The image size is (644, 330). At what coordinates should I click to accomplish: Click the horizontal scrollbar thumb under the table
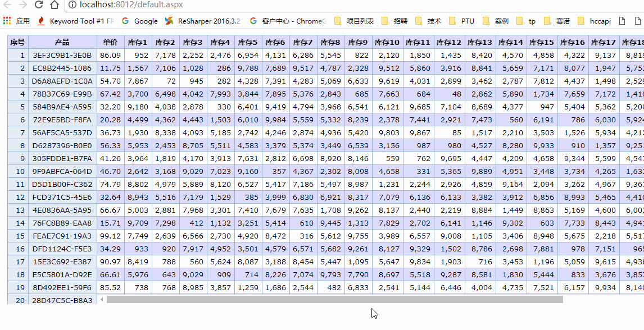[x=335, y=300]
